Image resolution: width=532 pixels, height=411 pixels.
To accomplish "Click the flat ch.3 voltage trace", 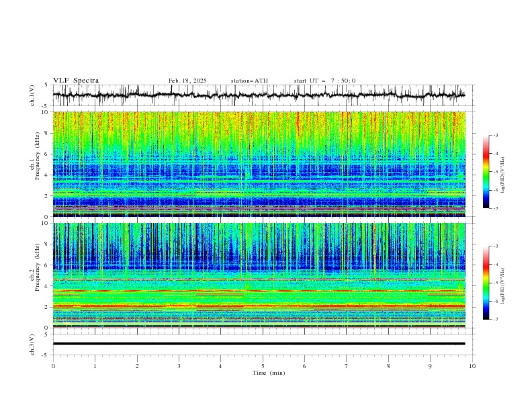I will tap(259, 344).
